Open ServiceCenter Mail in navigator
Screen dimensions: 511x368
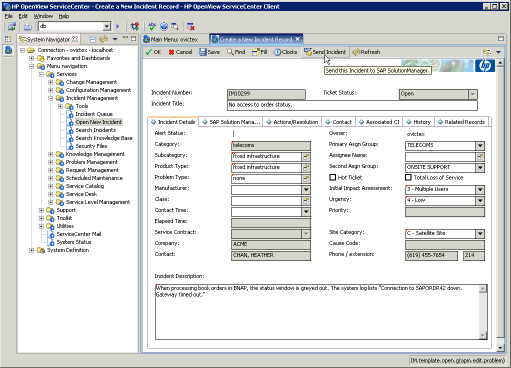coord(79,234)
